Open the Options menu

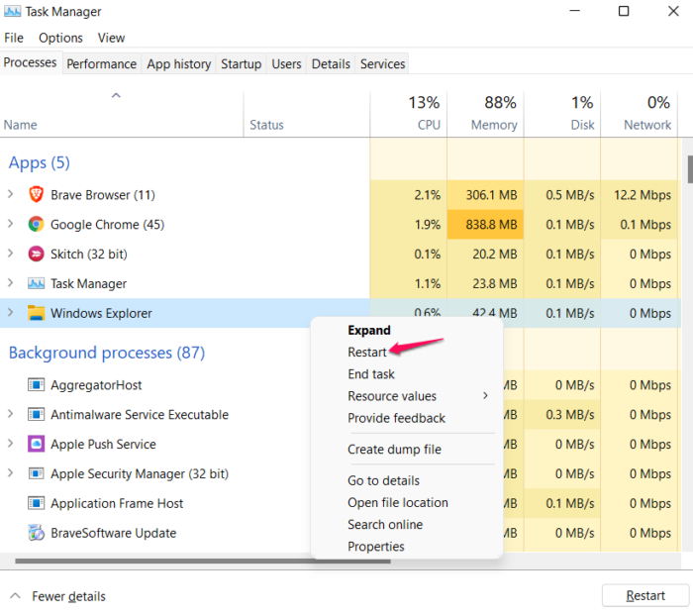[61, 38]
